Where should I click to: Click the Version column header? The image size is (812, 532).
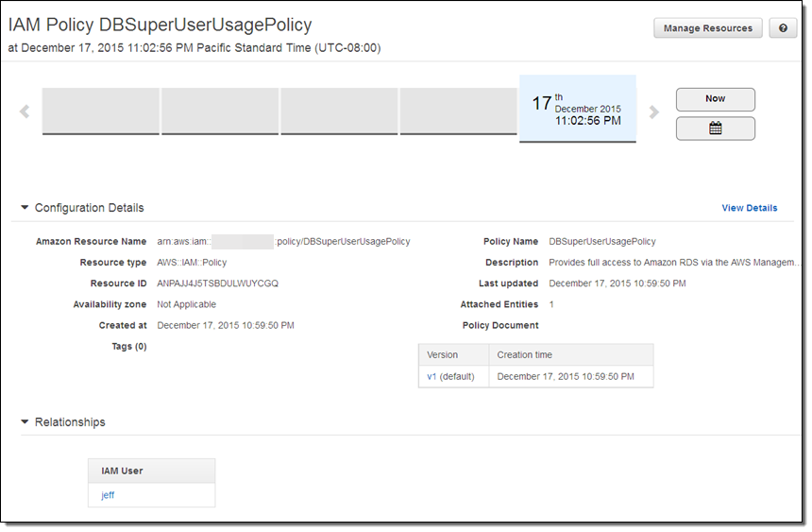coord(443,355)
